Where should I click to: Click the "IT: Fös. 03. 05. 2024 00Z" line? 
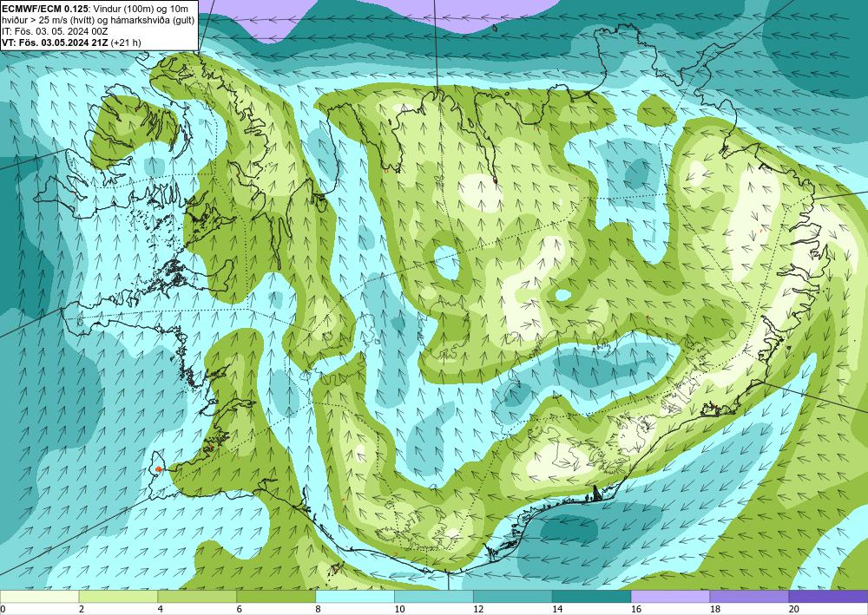pos(54,31)
